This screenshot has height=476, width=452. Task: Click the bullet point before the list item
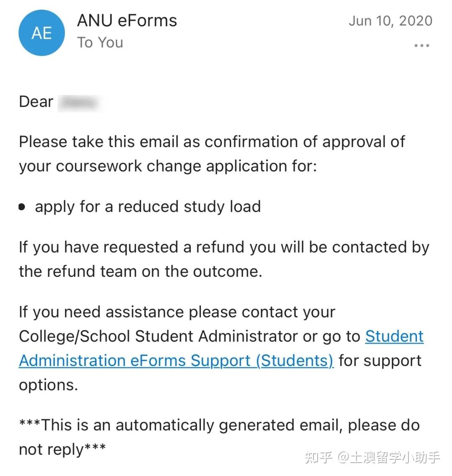tap(22, 207)
